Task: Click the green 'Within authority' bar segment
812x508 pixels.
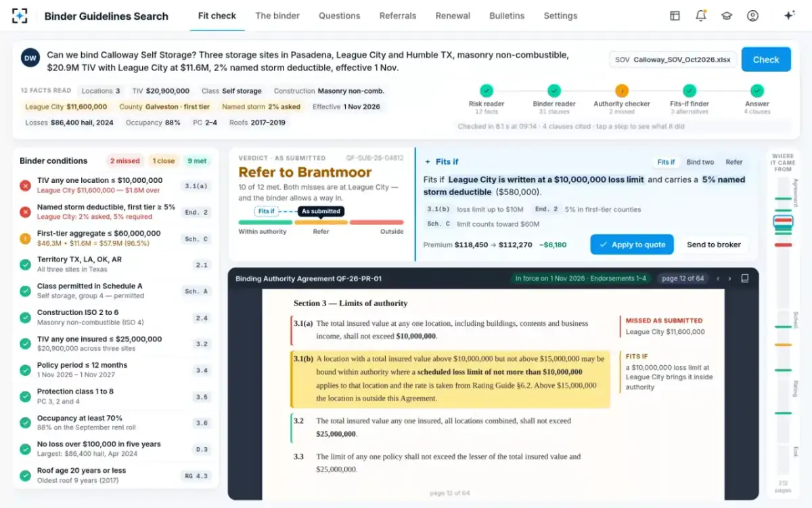Action: (x=265, y=222)
